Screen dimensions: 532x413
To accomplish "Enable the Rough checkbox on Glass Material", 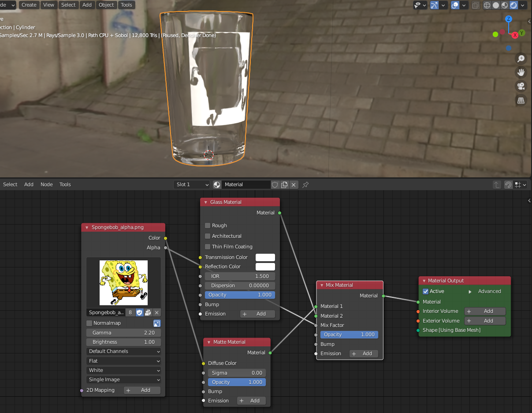I will click(x=208, y=225).
